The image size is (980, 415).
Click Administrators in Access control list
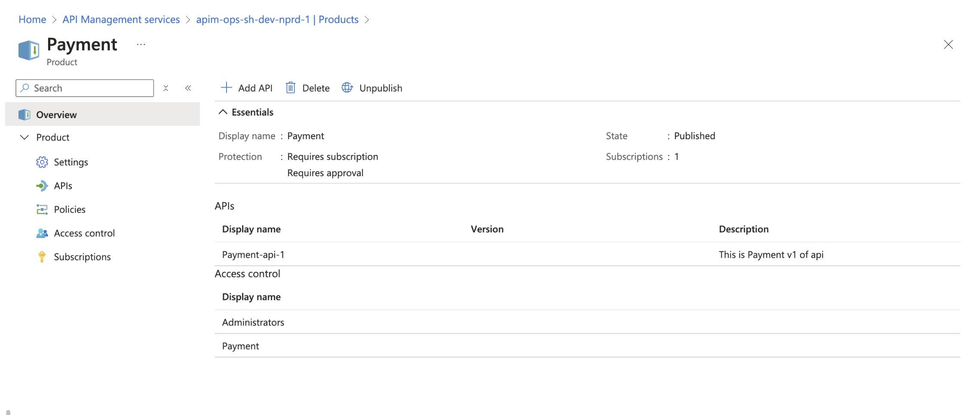[x=253, y=322]
